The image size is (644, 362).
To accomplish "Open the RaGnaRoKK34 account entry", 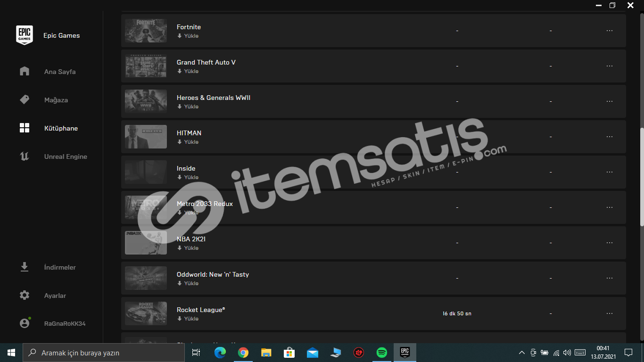I will pos(65,324).
